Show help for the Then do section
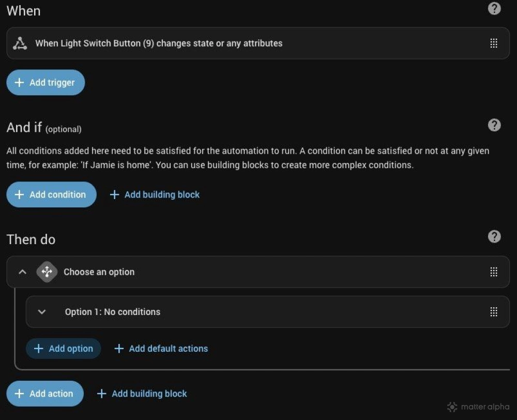Screen dimensions: 517x420 click(x=494, y=237)
